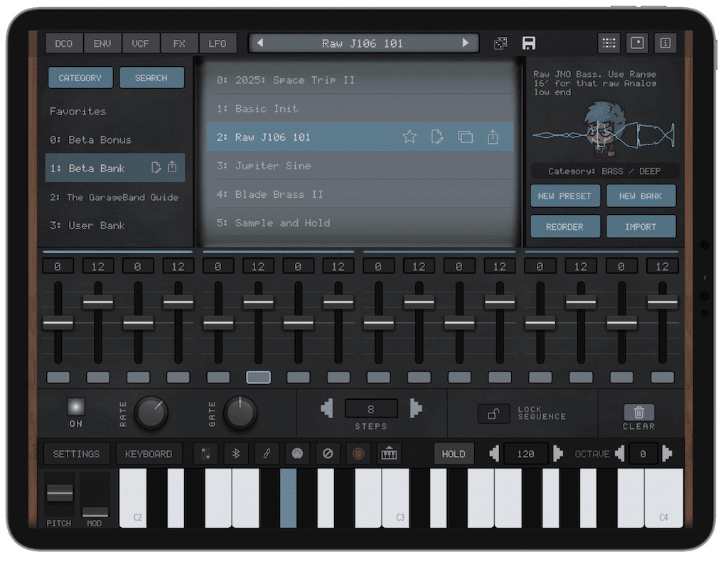Share Raw J106 101 preset icon
The height and width of the screenshot is (562, 728).
[x=493, y=137]
